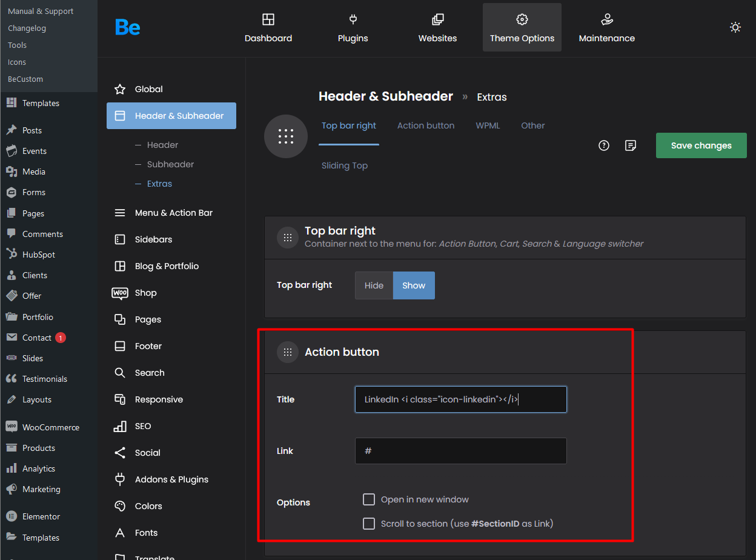Expand the Menu & Action Bar section
This screenshot has height=560, width=756.
[x=173, y=213]
